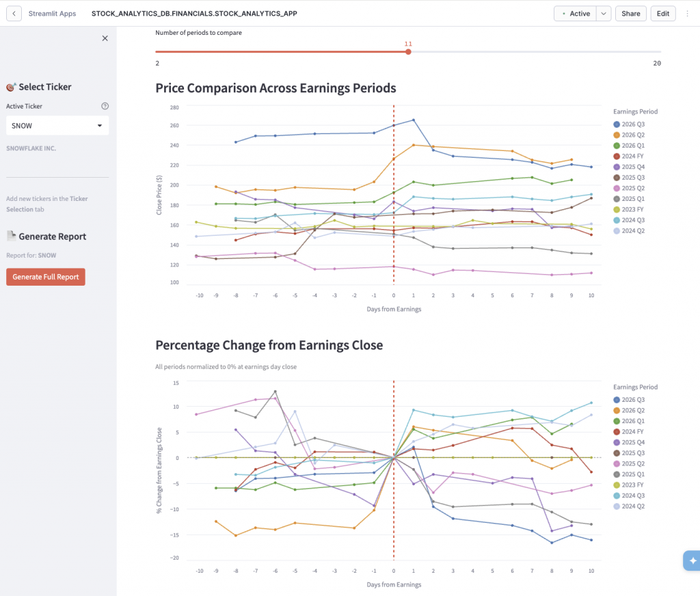Expand the Active status dropdown arrow

pos(603,14)
